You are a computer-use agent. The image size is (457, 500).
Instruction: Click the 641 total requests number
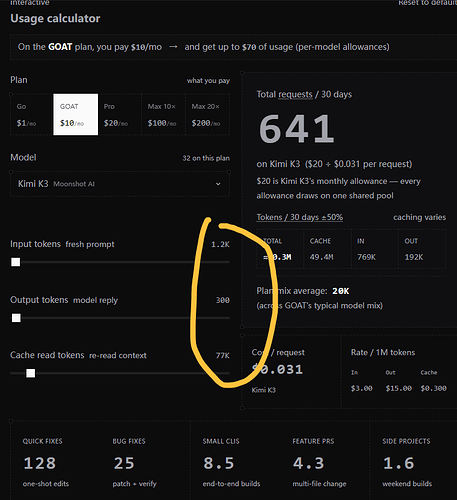[x=296, y=129]
